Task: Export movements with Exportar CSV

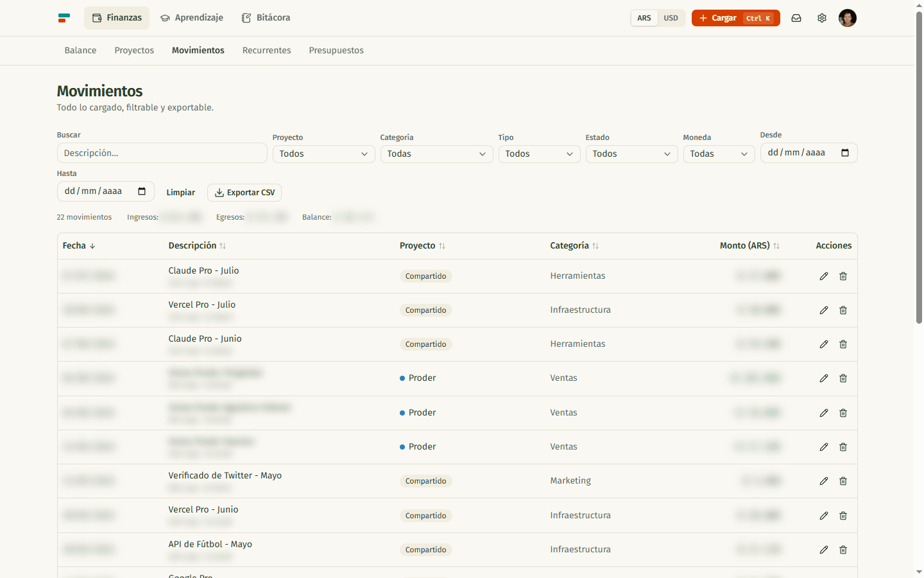Action: coord(244,193)
